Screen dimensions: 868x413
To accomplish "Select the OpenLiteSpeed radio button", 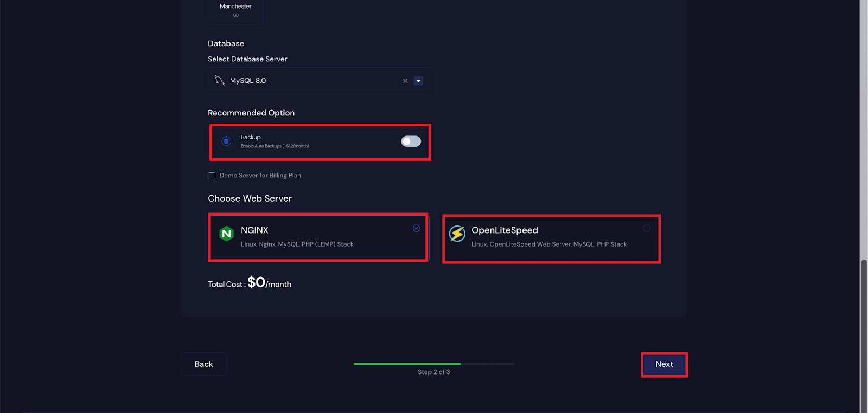I will click(647, 228).
